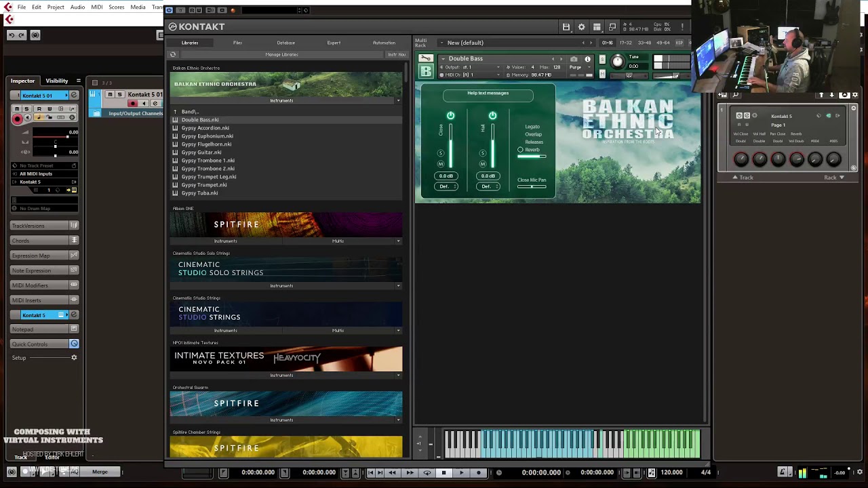Toggle Close mic power button
Screen dimensions: 868x488
450,116
